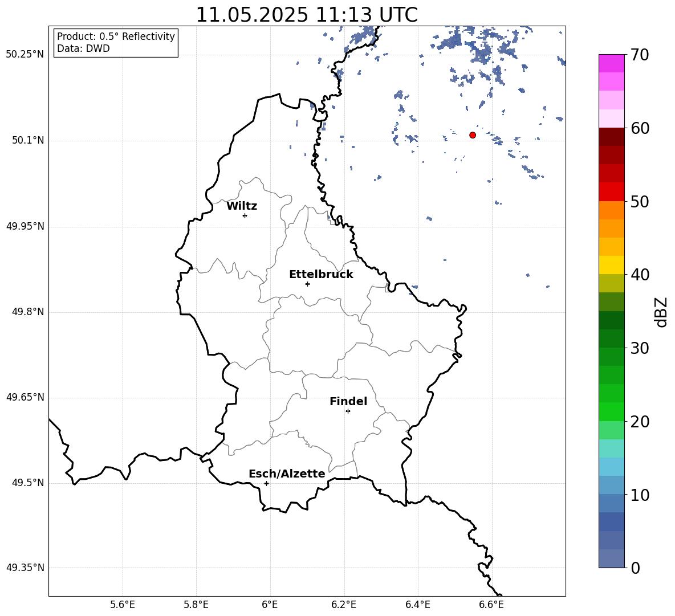
Task: Select the light blue swatch just above 10 dBZ
Action: [612, 486]
